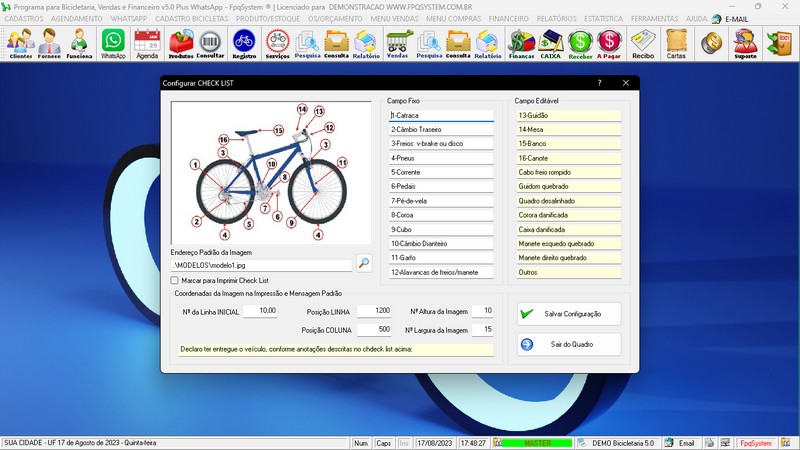This screenshot has width=800, height=450.
Task: Select the 13-Guidão editable field
Action: pos(568,116)
